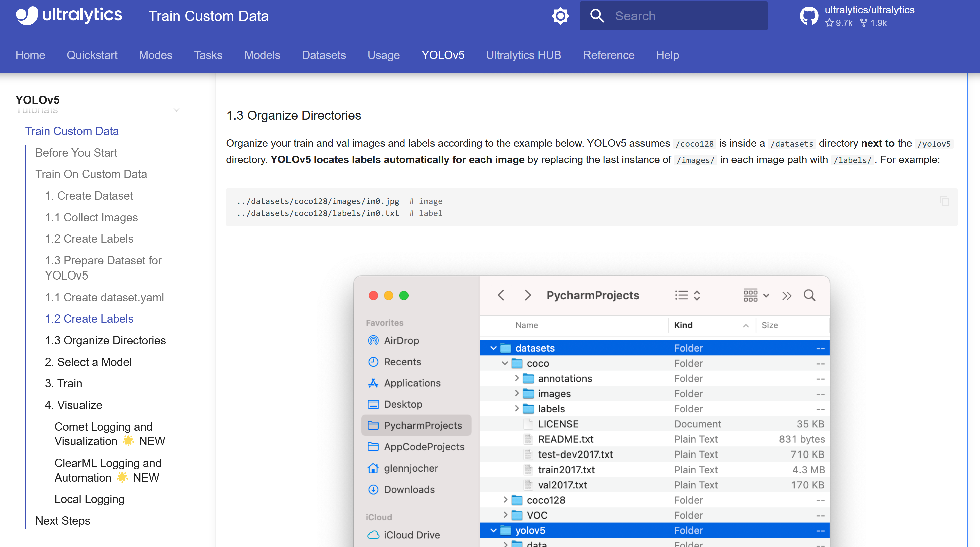The image size is (980, 547).
Task: Open the Models tab
Action: (262, 55)
